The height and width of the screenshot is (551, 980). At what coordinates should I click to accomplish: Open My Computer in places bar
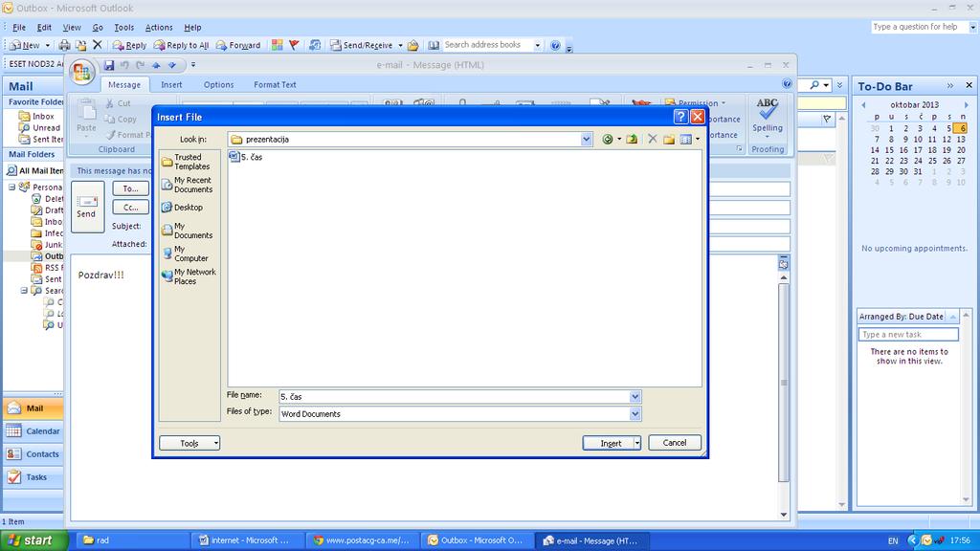(x=190, y=253)
